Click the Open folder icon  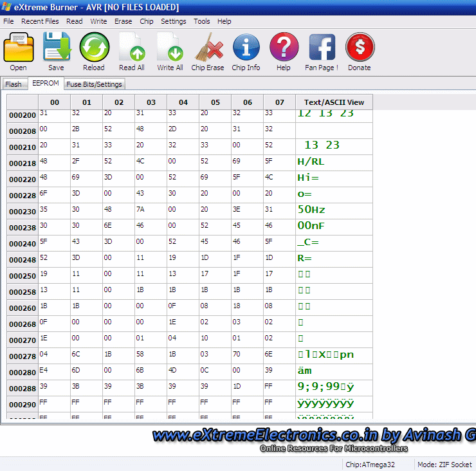(19, 48)
